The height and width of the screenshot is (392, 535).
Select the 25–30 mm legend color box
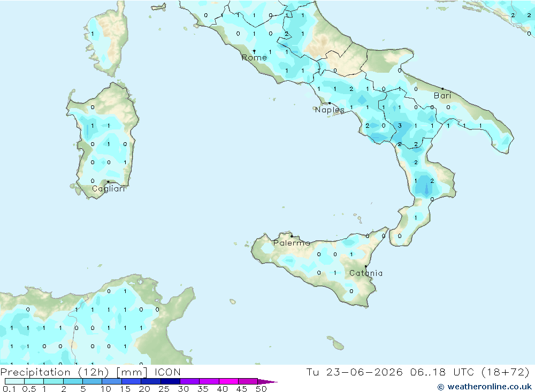[170, 381]
